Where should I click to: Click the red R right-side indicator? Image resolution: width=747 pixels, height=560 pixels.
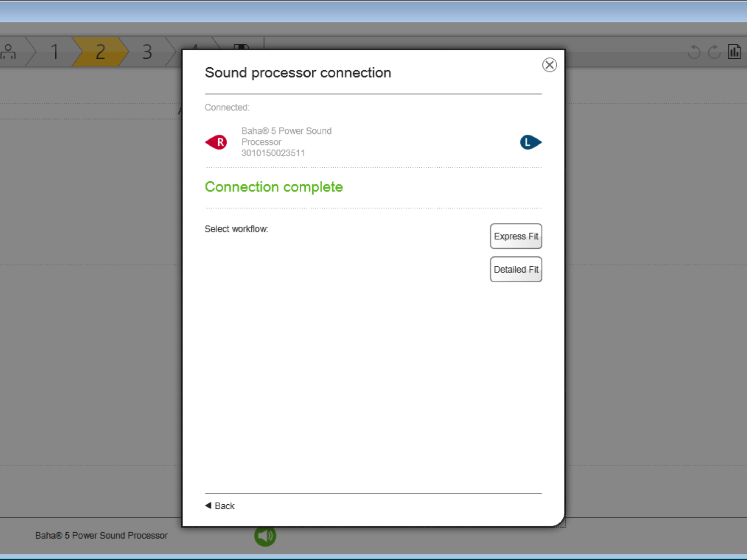pos(216,142)
